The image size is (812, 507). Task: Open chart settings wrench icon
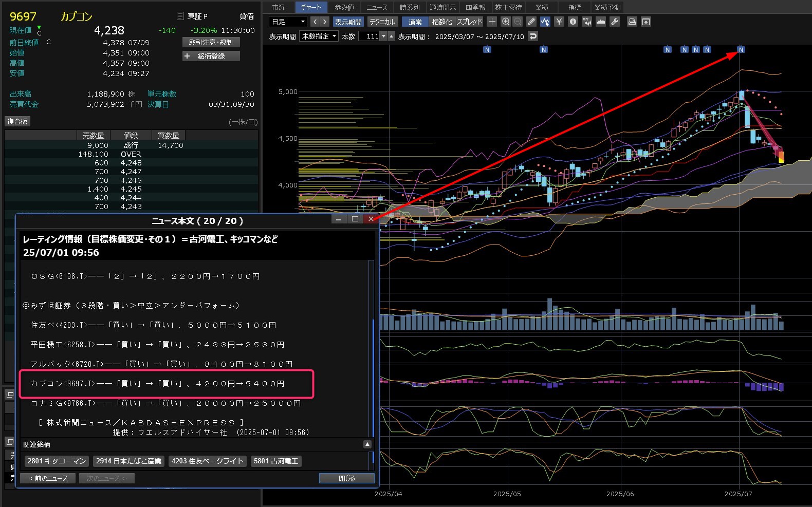615,22
